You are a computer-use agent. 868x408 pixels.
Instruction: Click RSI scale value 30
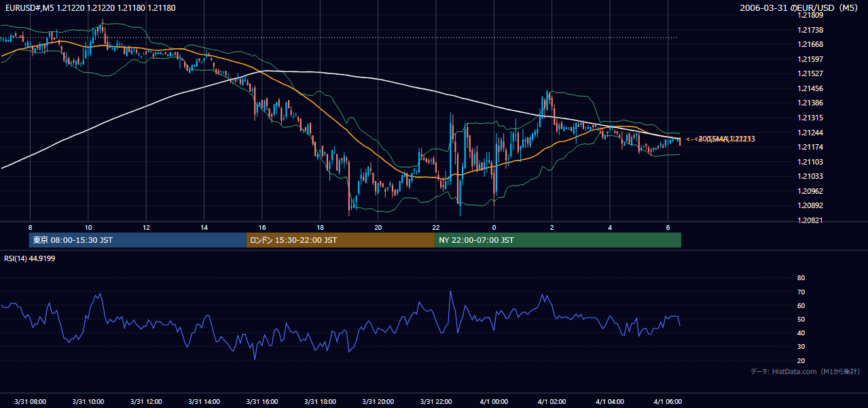[x=801, y=346]
